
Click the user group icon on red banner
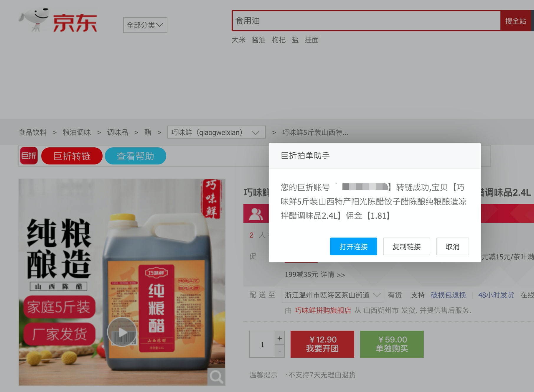(x=256, y=214)
